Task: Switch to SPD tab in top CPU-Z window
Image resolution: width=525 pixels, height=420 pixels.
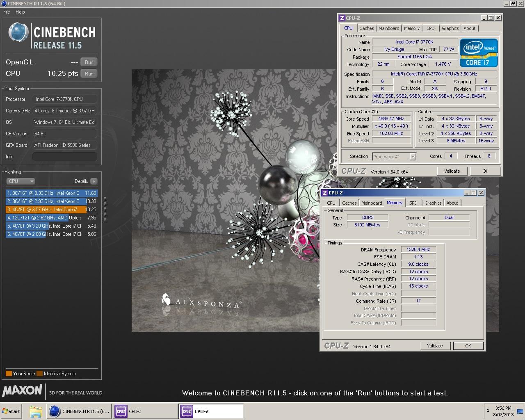Action: [x=430, y=28]
